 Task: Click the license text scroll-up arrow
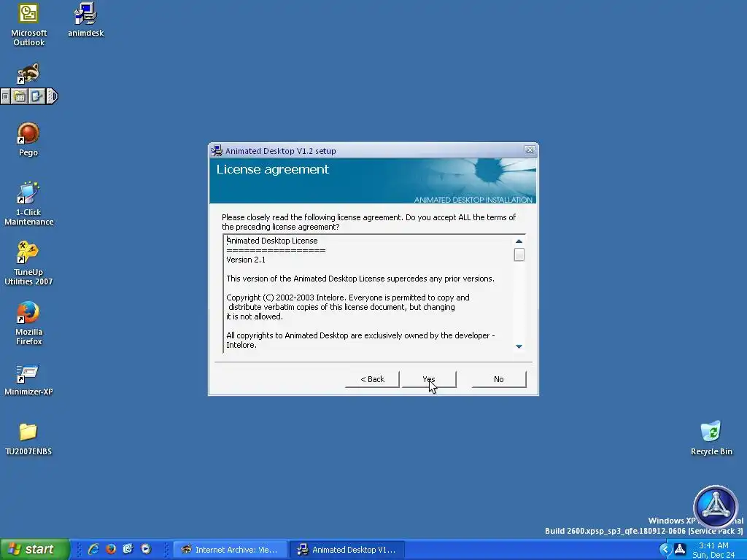[519, 241]
